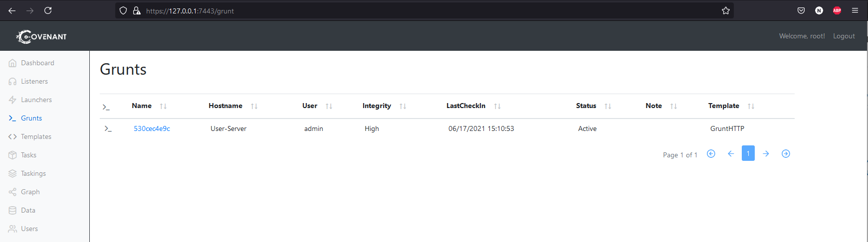
Task: Click the browser address bar URL
Action: [190, 10]
